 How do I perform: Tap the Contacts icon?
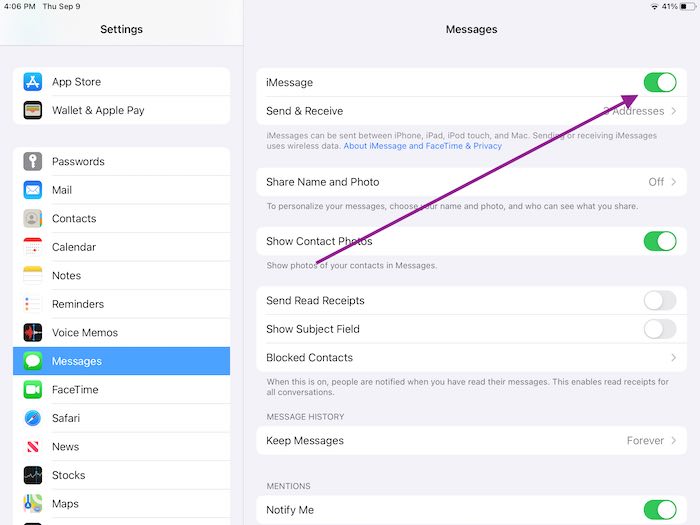(33, 218)
